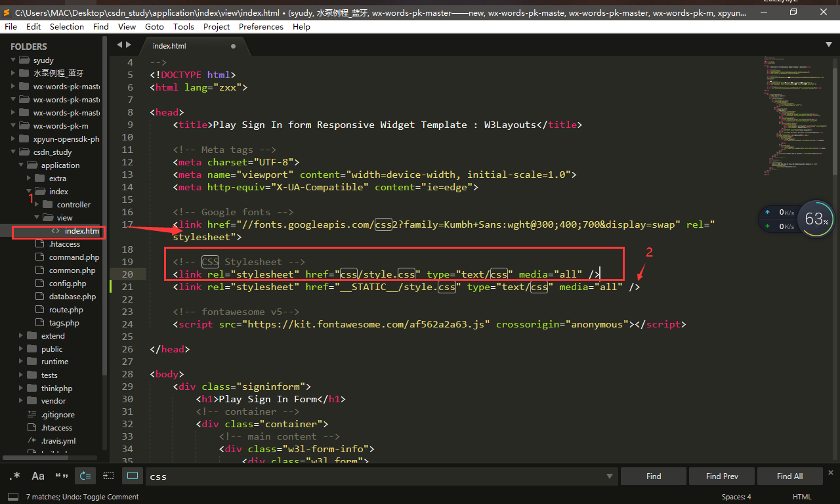The height and width of the screenshot is (504, 840).
Task: Collapse the csdn_study folder
Action: pos(12,152)
